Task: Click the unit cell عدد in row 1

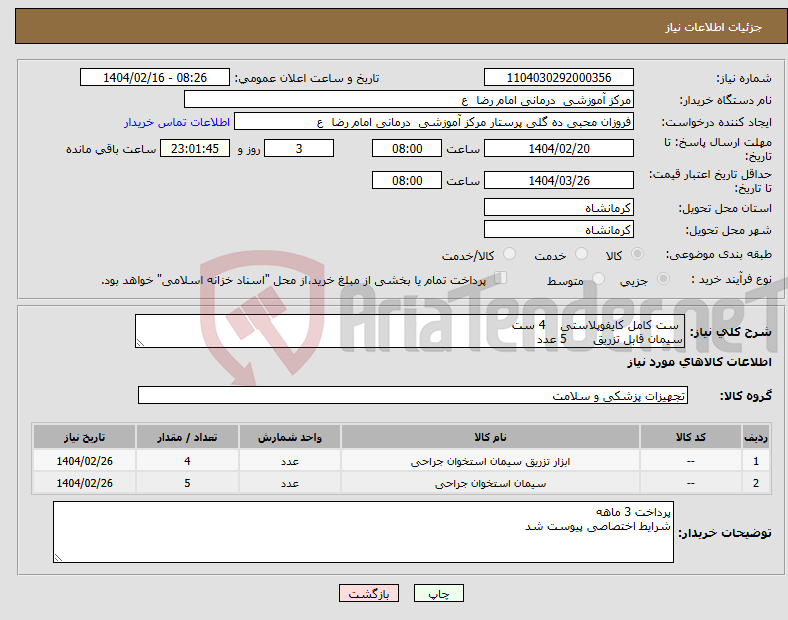Action: coord(290,461)
